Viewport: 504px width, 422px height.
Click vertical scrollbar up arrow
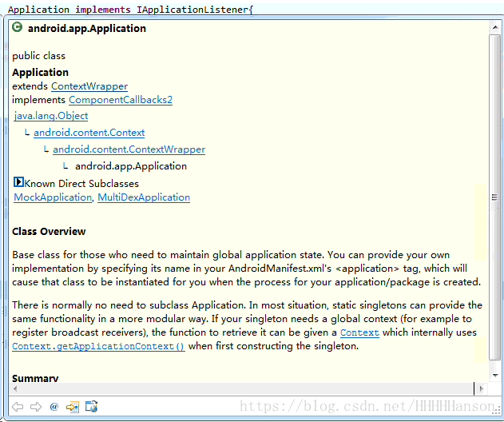point(495,28)
